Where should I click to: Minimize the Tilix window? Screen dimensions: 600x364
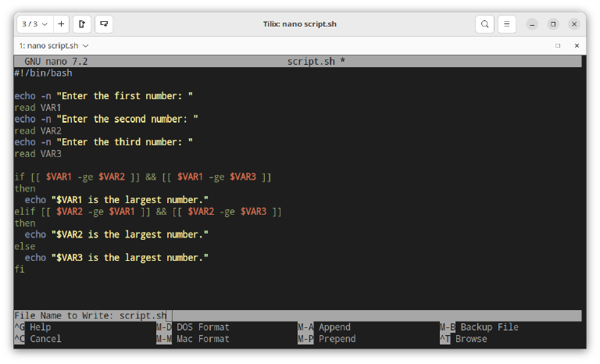pyautogui.click(x=533, y=24)
